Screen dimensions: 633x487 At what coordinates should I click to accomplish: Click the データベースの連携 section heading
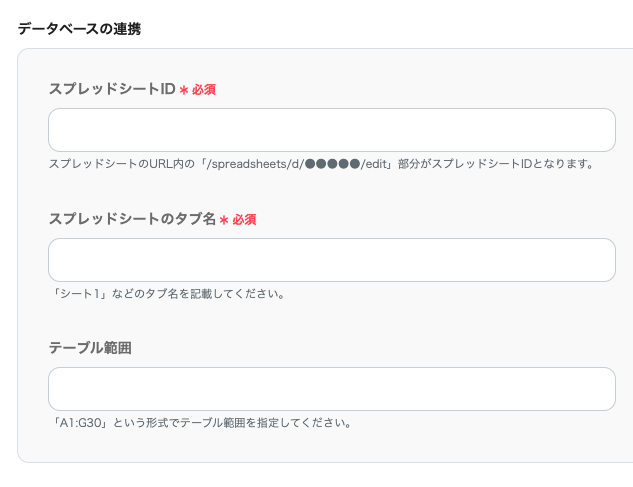pyautogui.click(x=79, y=28)
